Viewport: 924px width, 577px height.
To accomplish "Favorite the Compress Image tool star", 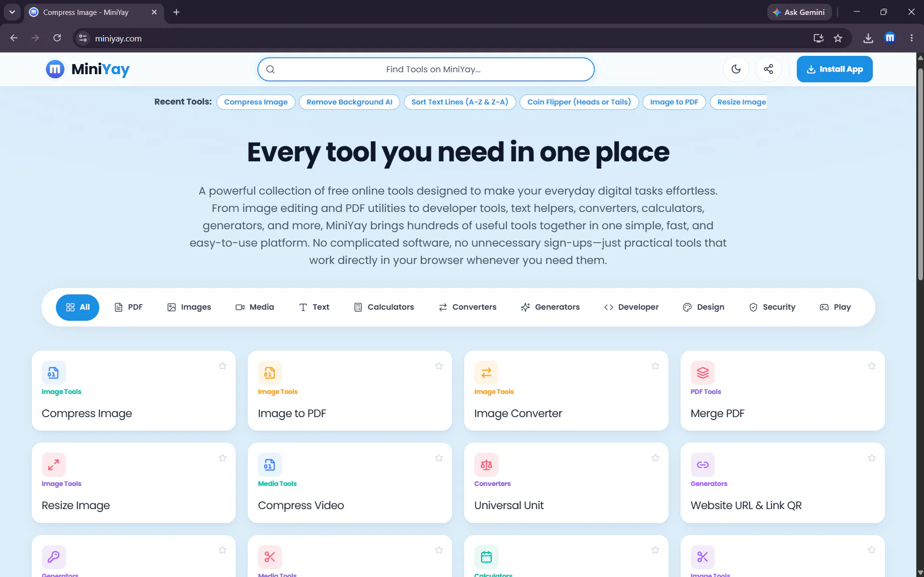I will click(x=222, y=366).
